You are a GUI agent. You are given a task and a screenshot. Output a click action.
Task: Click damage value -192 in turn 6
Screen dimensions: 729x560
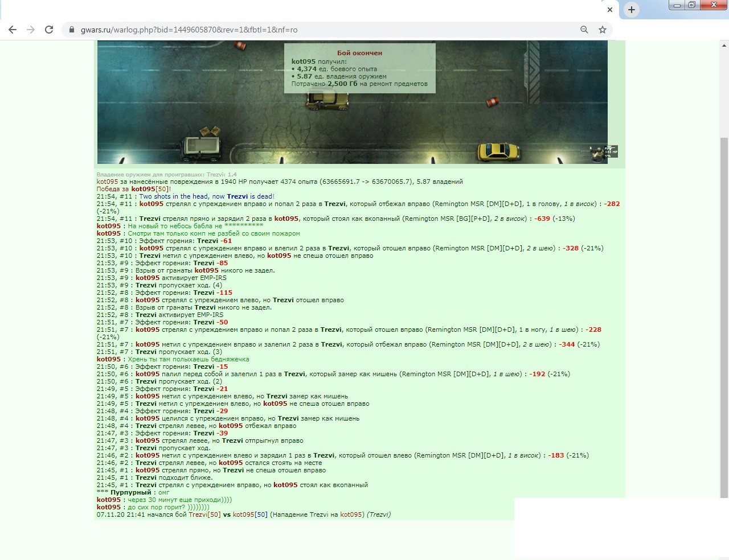click(x=537, y=374)
